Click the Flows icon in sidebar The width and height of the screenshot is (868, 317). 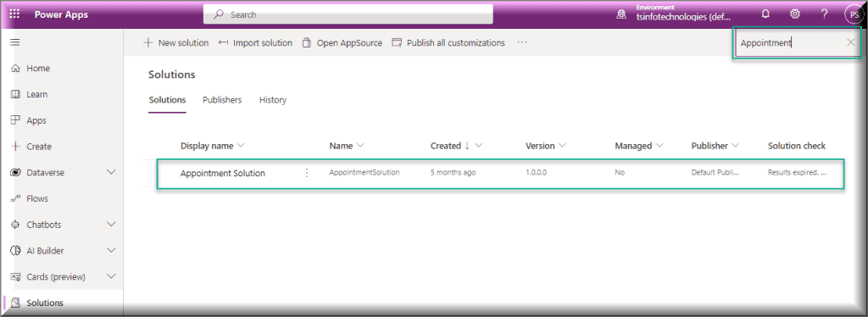click(15, 198)
